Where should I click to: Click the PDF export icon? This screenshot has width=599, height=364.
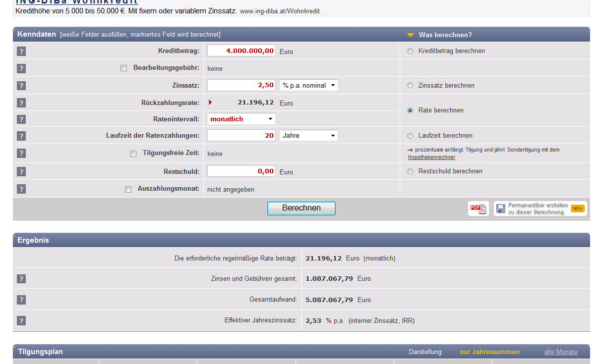coord(478,208)
